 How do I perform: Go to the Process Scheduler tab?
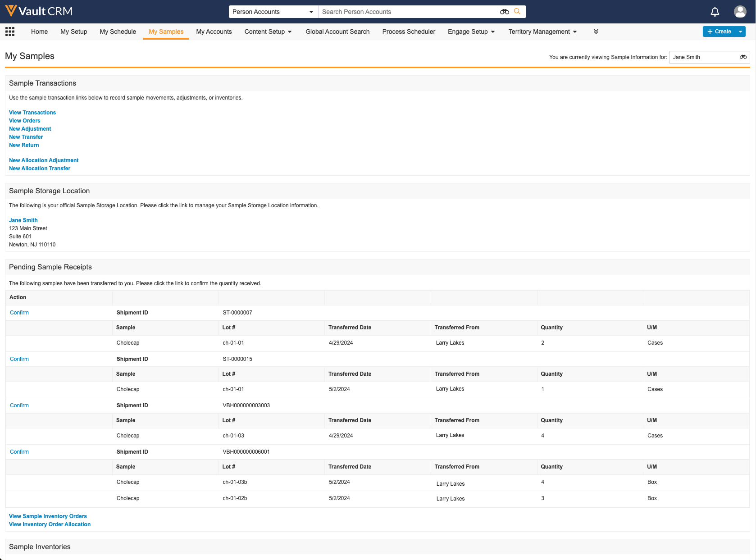[x=409, y=32]
